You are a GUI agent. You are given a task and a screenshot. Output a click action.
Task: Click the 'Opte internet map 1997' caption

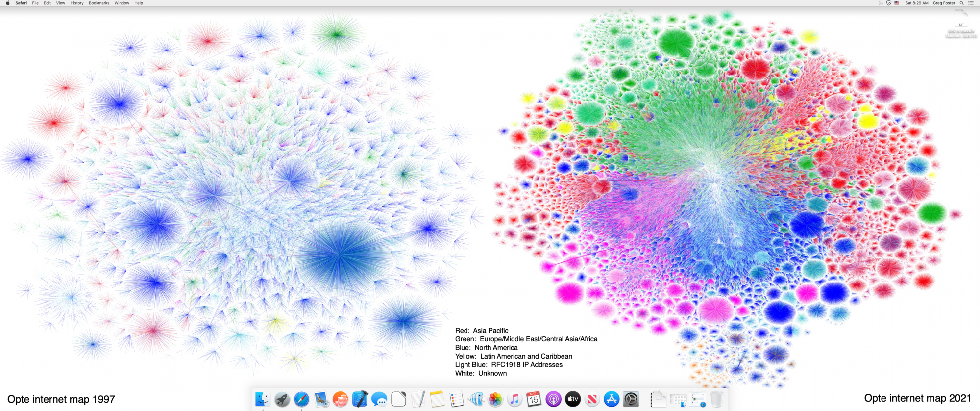(x=61, y=399)
